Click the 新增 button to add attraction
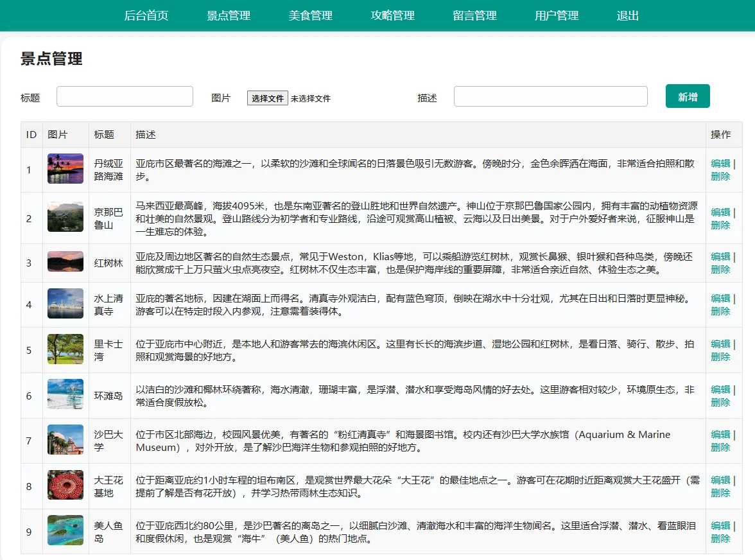755x560 pixels. (x=688, y=95)
